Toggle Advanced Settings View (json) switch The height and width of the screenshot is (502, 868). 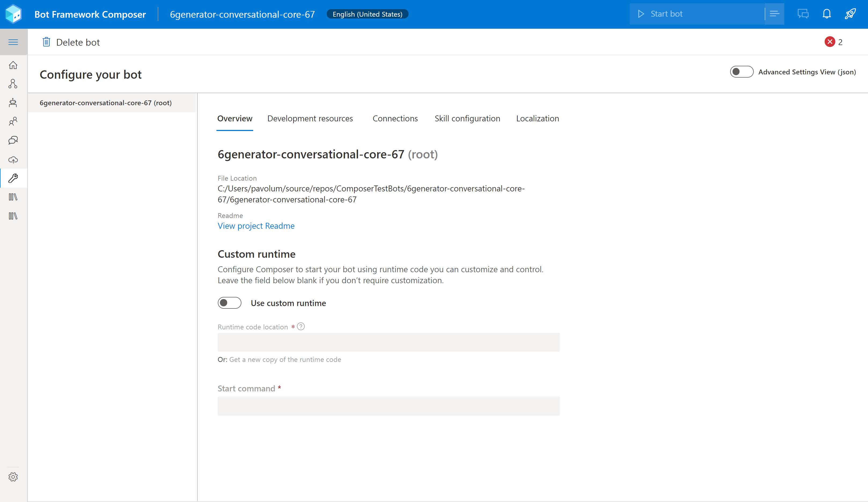click(x=742, y=72)
